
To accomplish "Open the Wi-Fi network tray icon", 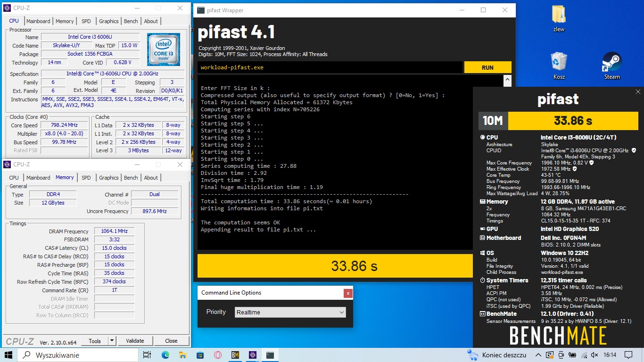I will [584, 355].
